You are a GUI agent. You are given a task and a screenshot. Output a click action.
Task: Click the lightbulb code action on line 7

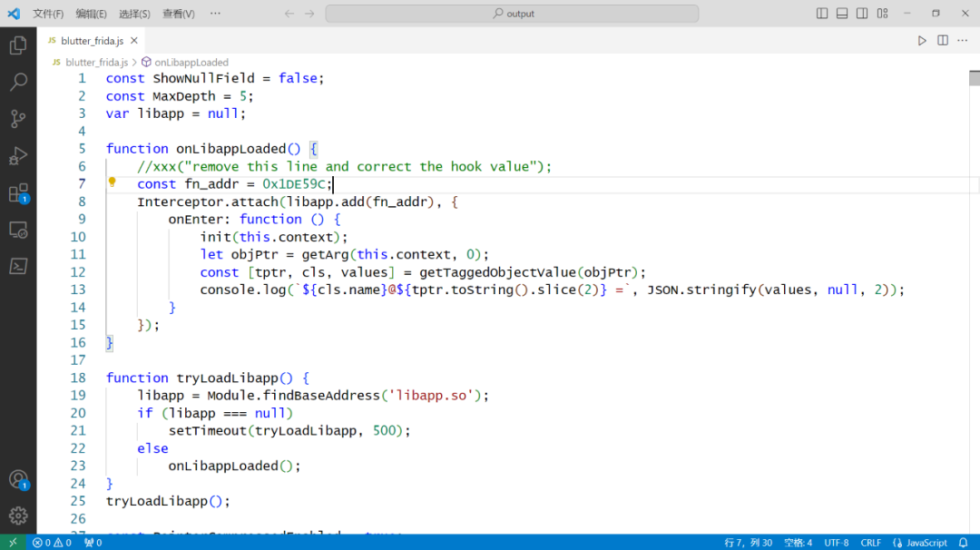112,182
